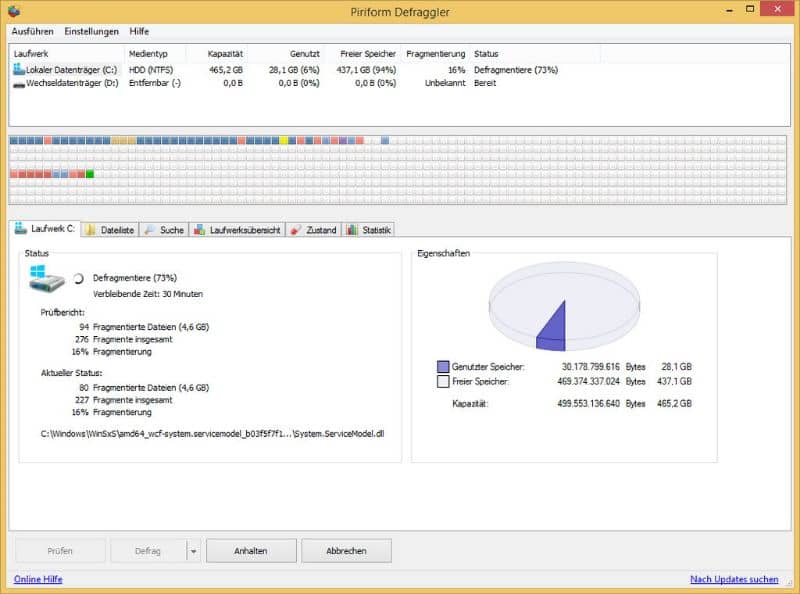Click the Abbrechen button
The image size is (800, 594).
pos(346,551)
